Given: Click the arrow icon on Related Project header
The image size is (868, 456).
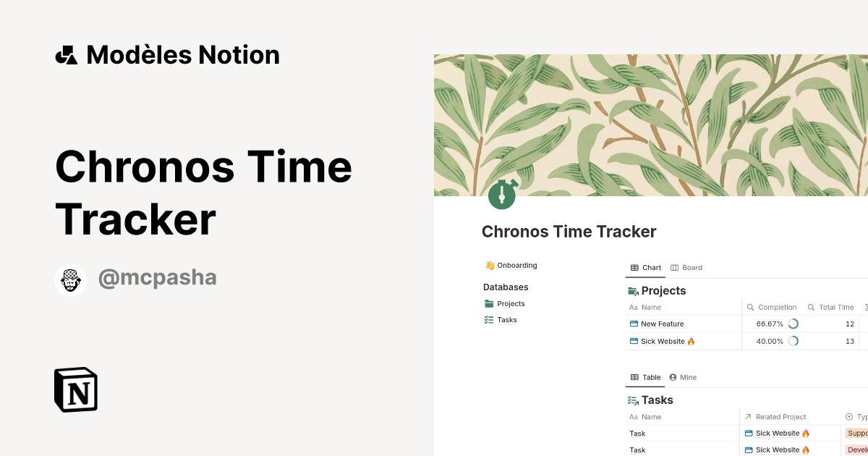Looking at the screenshot, I should (x=749, y=416).
